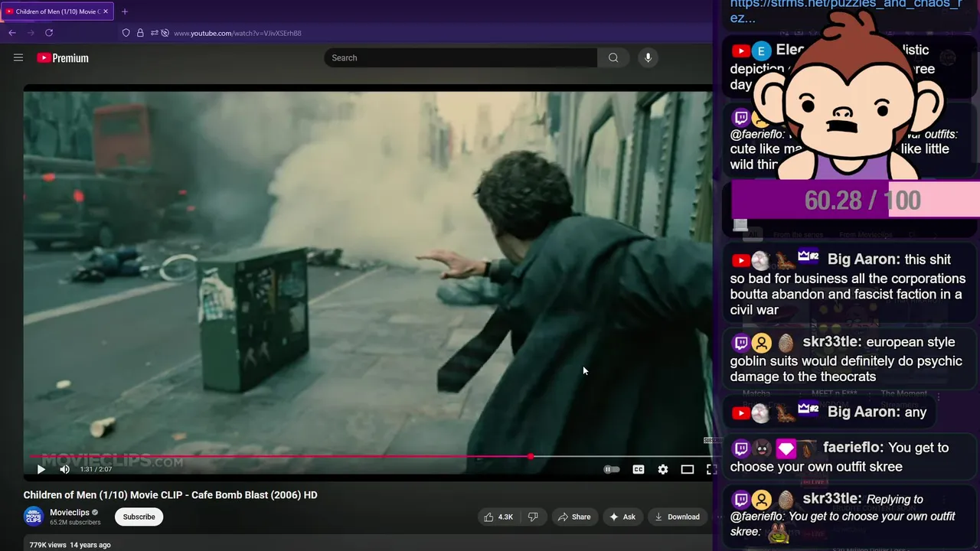Start voice search with microphone icon
Screen dimensions: 980x551
point(648,57)
